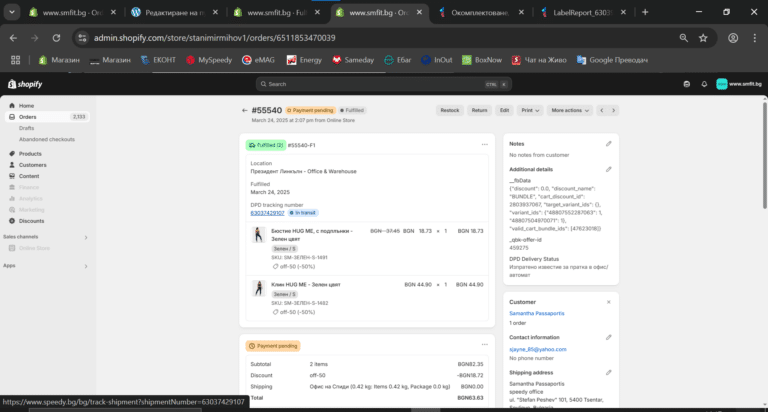768x412 pixels.
Task: Go to previous order with the left chevron
Action: coord(602,110)
